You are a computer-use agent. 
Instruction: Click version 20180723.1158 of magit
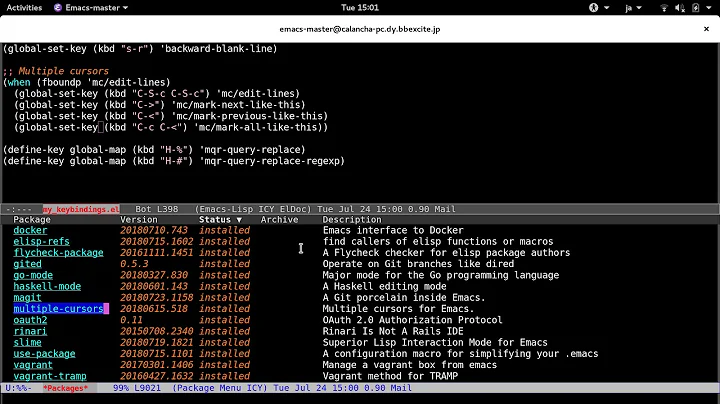(157, 297)
